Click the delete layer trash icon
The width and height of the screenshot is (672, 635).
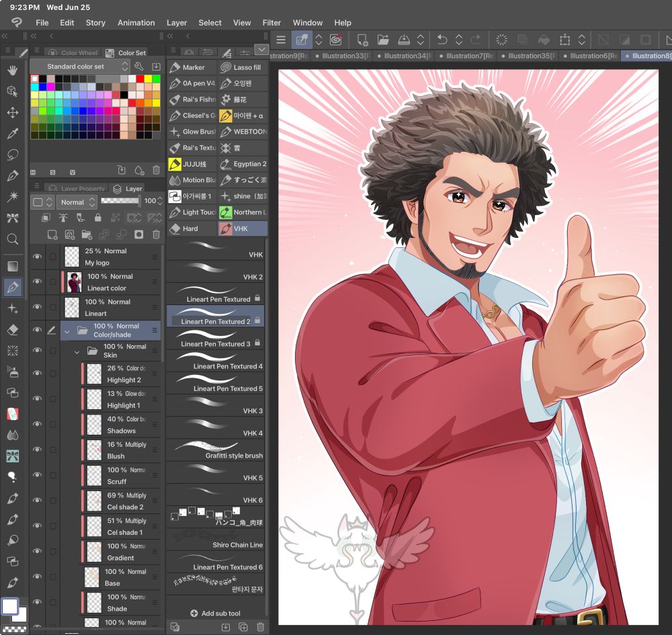pos(156,235)
